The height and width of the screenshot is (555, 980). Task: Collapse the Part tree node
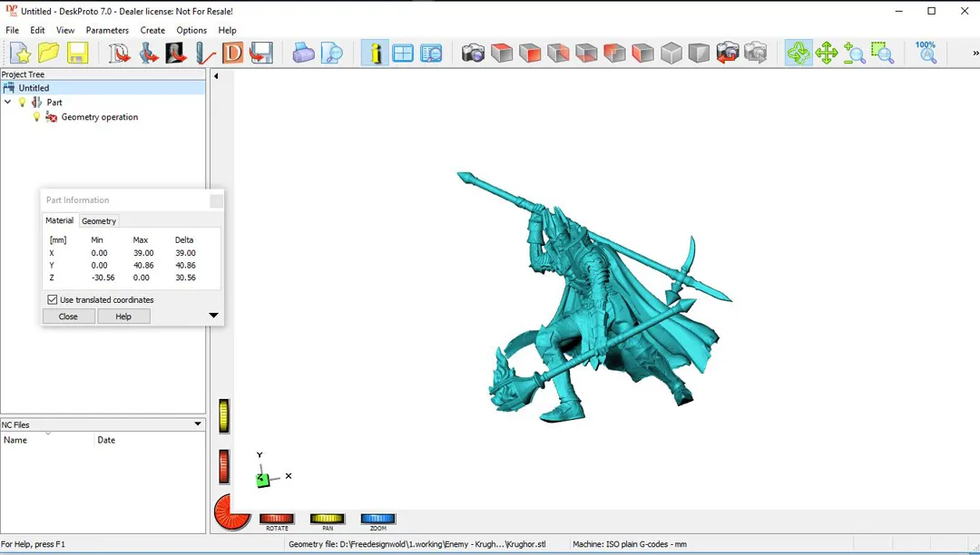click(8, 102)
